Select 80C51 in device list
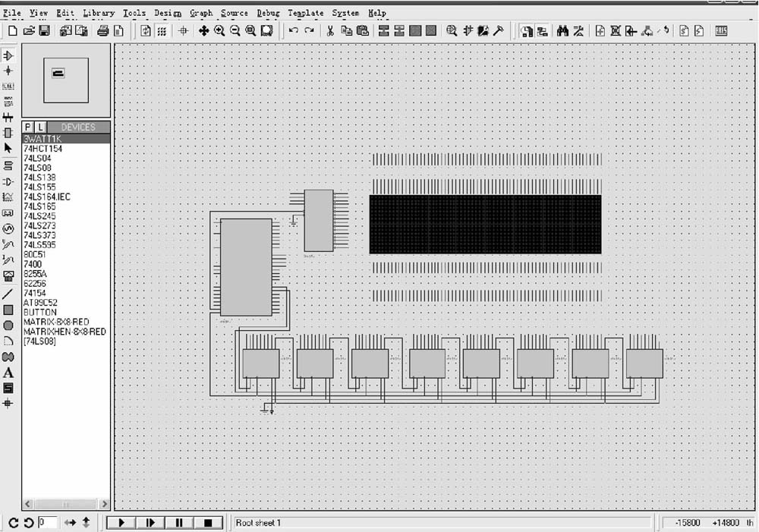This screenshot has width=759, height=532. click(66, 255)
